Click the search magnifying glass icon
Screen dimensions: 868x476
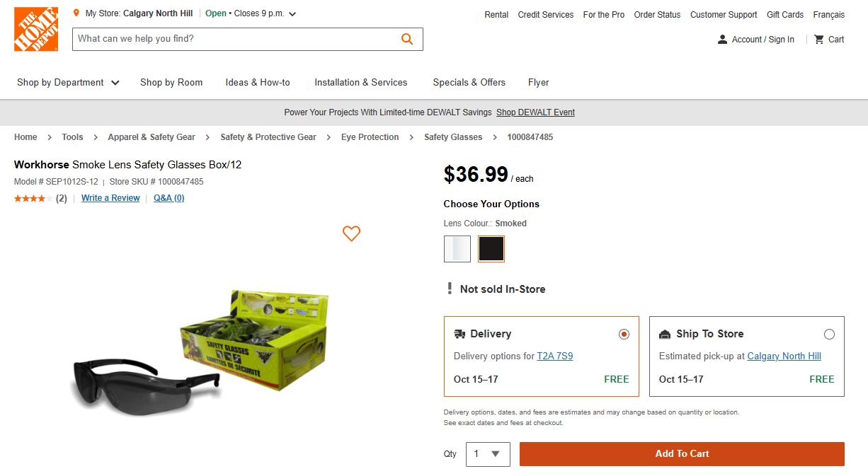point(407,39)
